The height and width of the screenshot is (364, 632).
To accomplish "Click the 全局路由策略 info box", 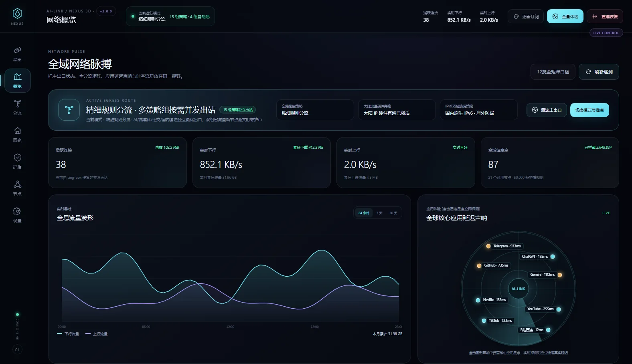I will click(315, 110).
